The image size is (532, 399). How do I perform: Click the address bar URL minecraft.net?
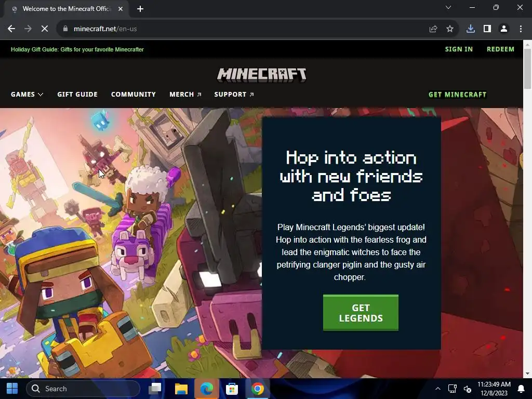click(x=105, y=29)
